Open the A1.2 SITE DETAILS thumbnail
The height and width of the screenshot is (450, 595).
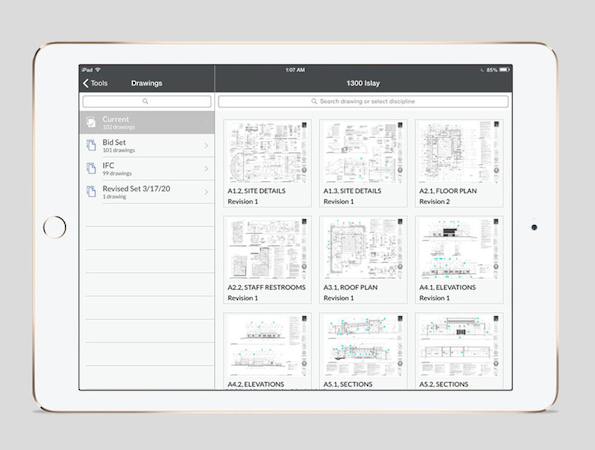(268, 152)
